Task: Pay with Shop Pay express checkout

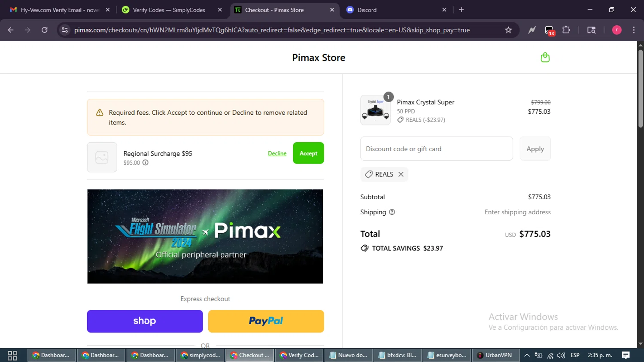Action: pyautogui.click(x=145, y=321)
